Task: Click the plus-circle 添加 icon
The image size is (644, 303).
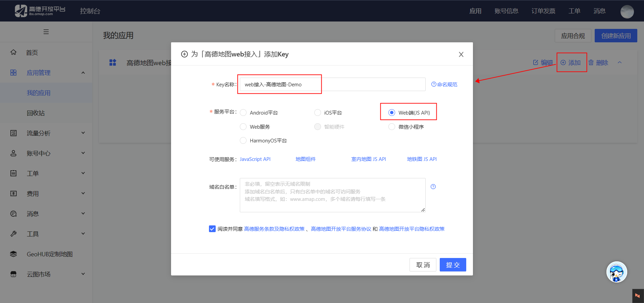Action: click(x=563, y=62)
